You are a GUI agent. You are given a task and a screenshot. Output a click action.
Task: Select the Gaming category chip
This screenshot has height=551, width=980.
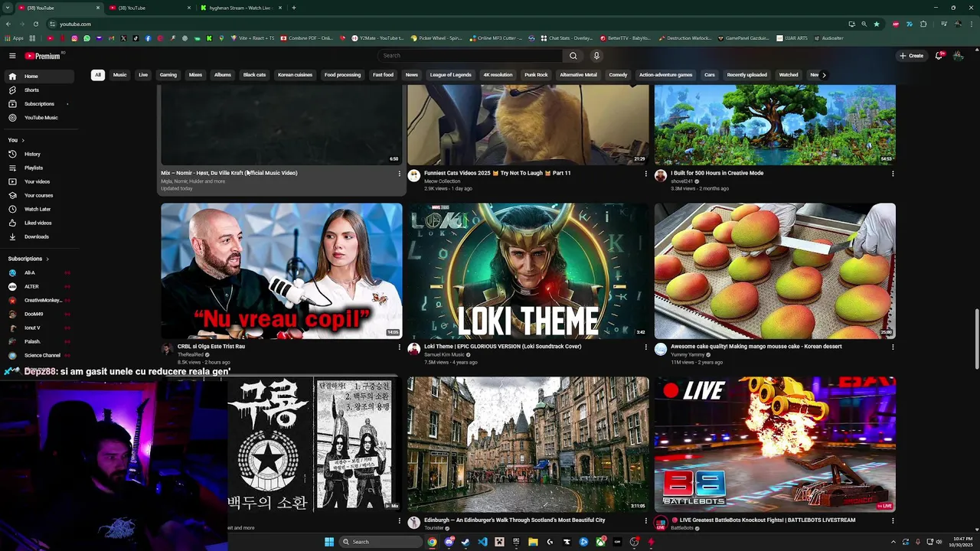[168, 75]
